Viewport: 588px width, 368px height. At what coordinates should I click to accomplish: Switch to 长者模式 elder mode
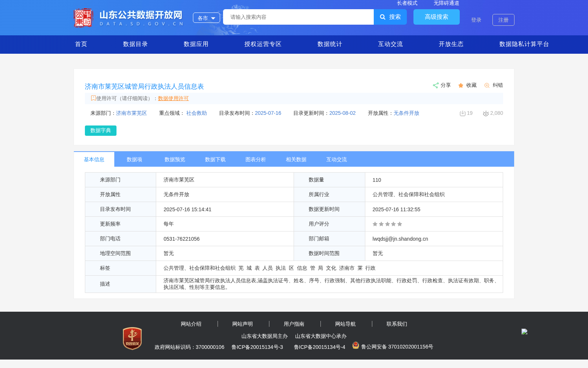407,3
